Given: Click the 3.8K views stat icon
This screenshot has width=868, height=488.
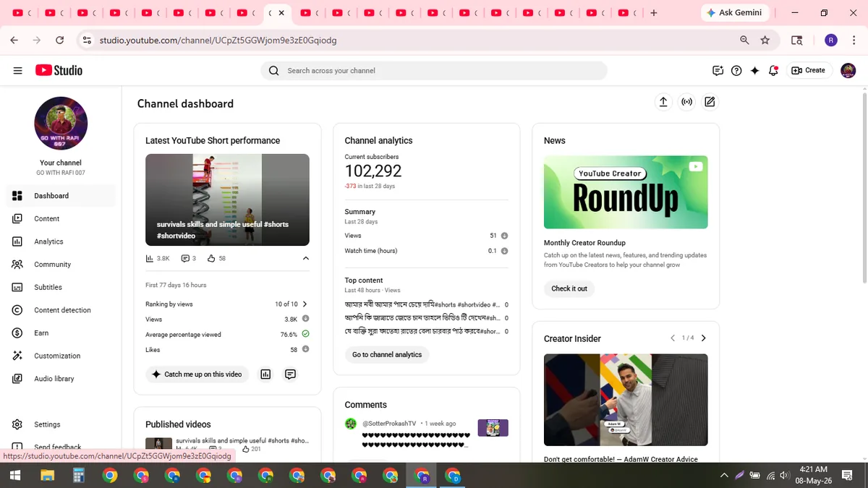Looking at the screenshot, I should click(150, 258).
